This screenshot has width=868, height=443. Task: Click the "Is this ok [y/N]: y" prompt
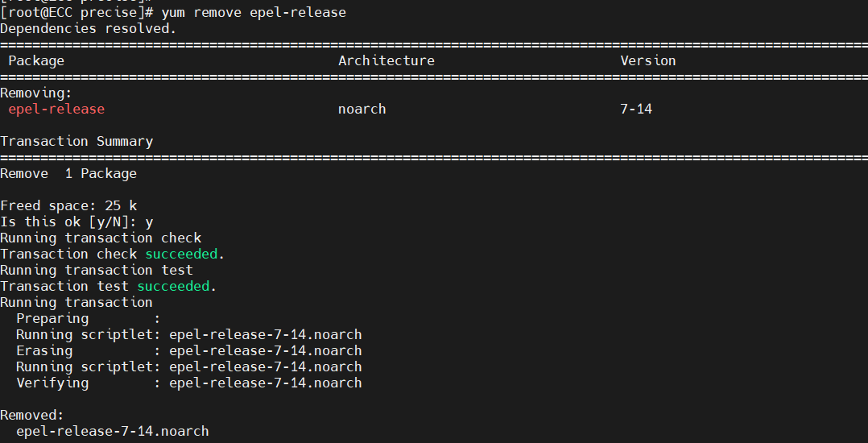(76, 221)
